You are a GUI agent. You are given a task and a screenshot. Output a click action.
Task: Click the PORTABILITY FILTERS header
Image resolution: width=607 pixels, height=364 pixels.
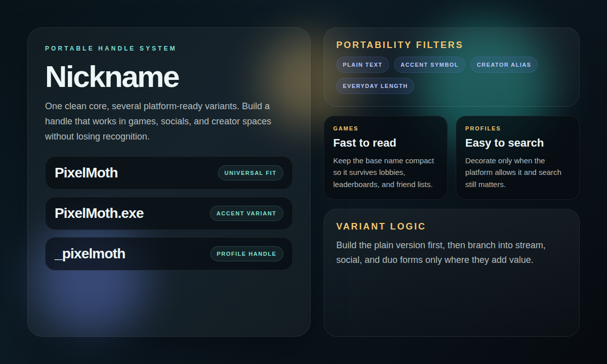coord(400,44)
